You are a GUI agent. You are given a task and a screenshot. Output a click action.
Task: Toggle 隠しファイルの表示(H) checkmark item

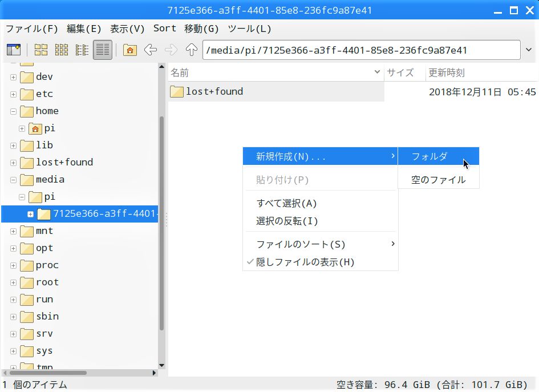pyautogui.click(x=305, y=262)
